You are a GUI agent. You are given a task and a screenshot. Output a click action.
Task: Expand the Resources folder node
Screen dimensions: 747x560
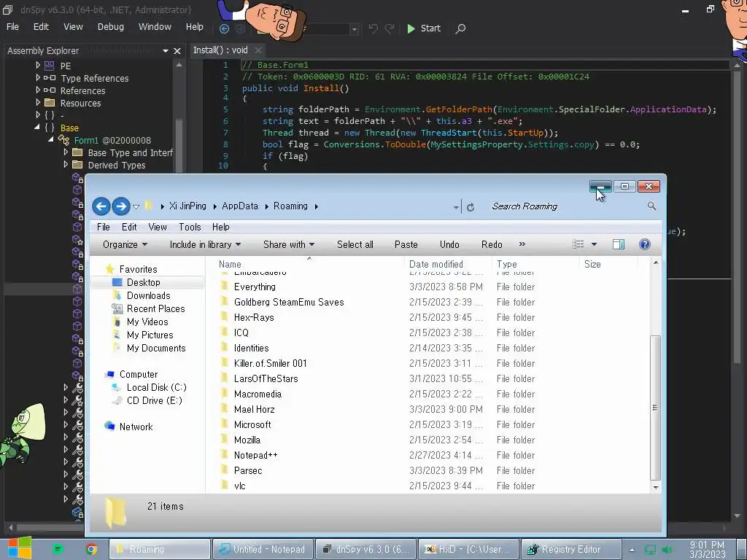tap(38, 102)
